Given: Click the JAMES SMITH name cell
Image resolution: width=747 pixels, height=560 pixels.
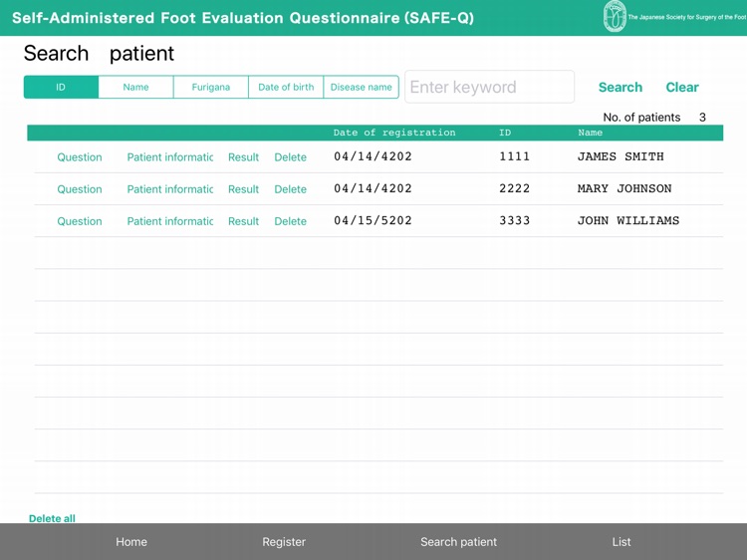Looking at the screenshot, I should (621, 156).
